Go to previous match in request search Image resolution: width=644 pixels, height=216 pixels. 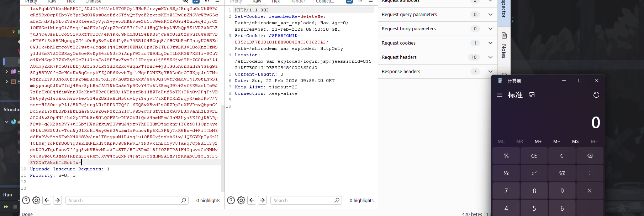pos(47,200)
